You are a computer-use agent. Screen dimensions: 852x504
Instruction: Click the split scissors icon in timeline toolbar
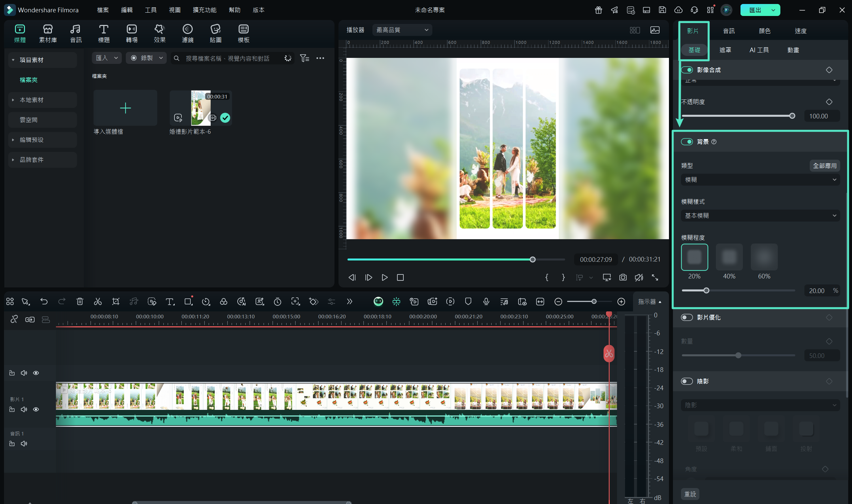98,301
